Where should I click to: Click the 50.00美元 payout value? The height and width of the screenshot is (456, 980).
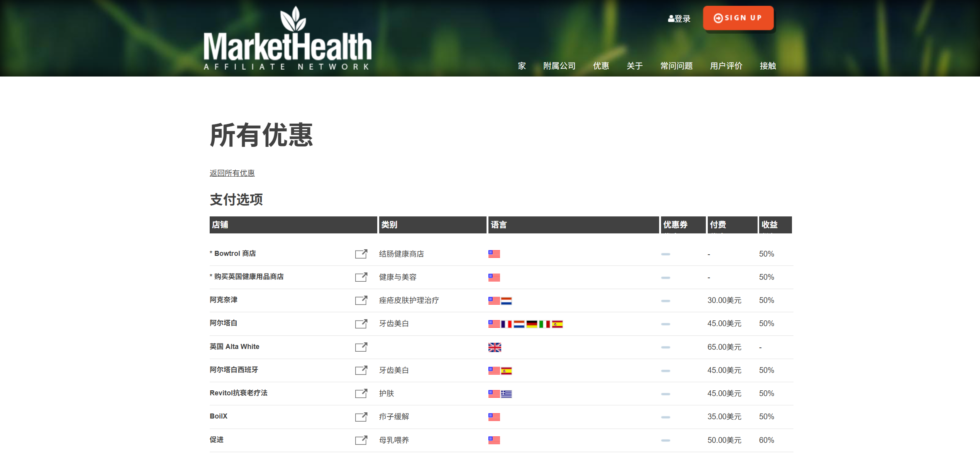(x=724, y=440)
